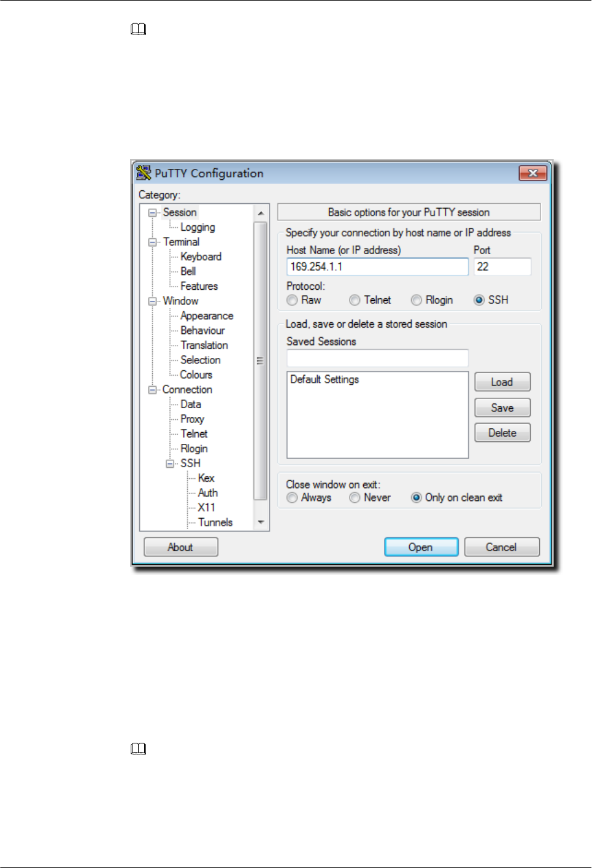Image resolution: width=592 pixels, height=868 pixels.
Task: Select Terminal in category tree
Action: tap(181, 242)
